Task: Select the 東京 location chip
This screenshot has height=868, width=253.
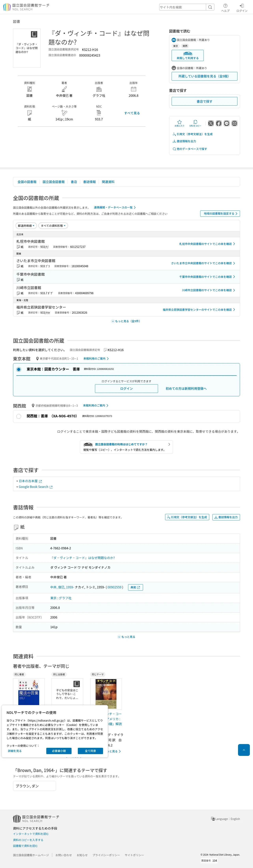Action: 176,46
